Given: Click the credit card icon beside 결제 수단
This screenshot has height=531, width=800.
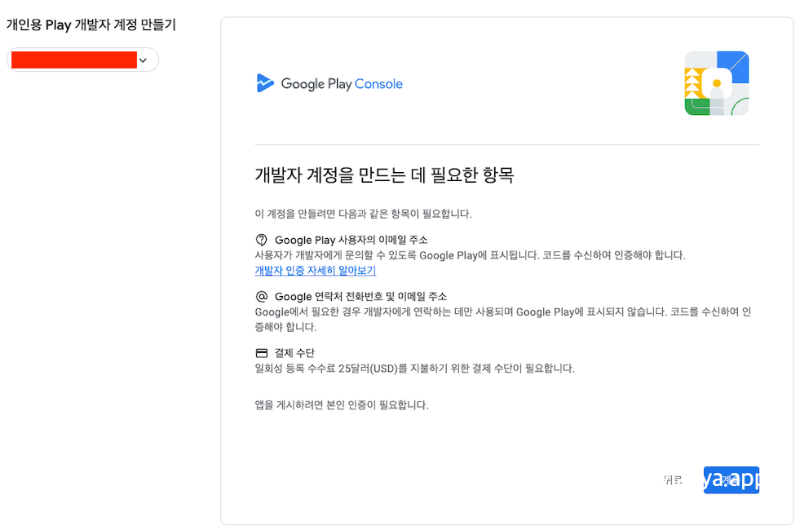Looking at the screenshot, I should coord(261,353).
